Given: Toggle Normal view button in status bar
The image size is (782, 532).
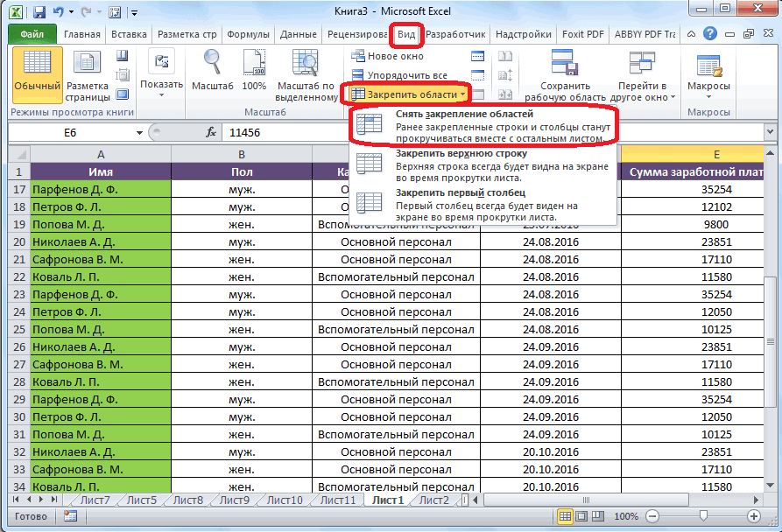Looking at the screenshot, I should pos(566,516).
